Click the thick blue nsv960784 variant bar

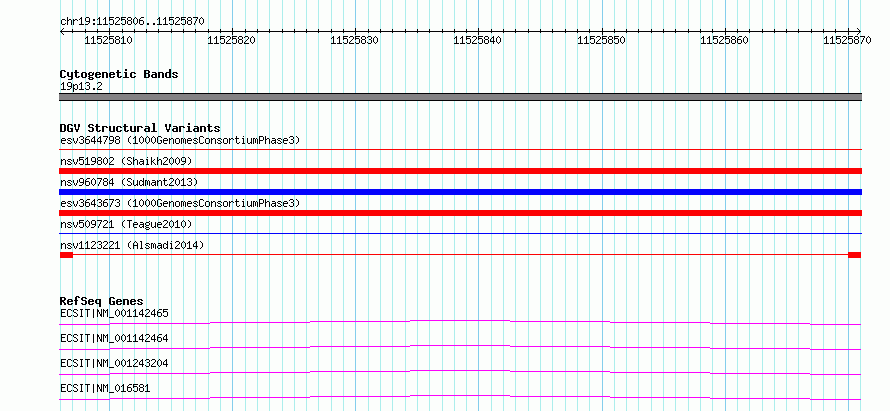pyautogui.click(x=460, y=192)
